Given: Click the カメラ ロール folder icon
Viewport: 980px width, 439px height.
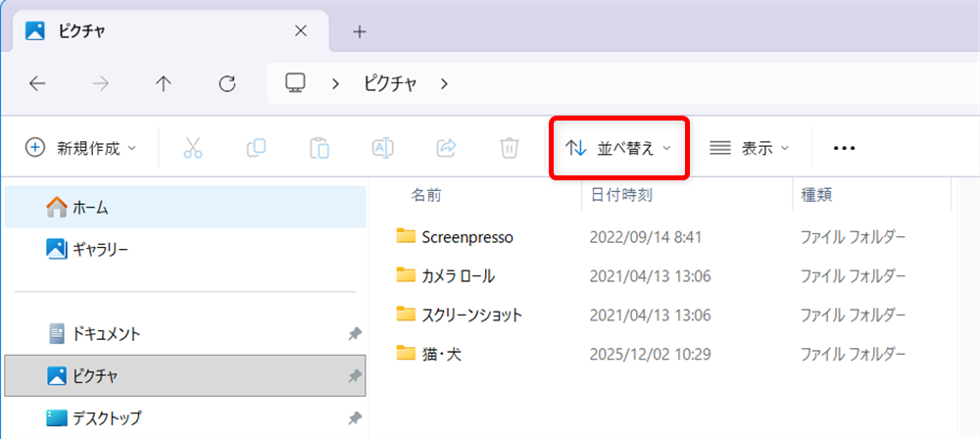Looking at the screenshot, I should pyautogui.click(x=407, y=275).
